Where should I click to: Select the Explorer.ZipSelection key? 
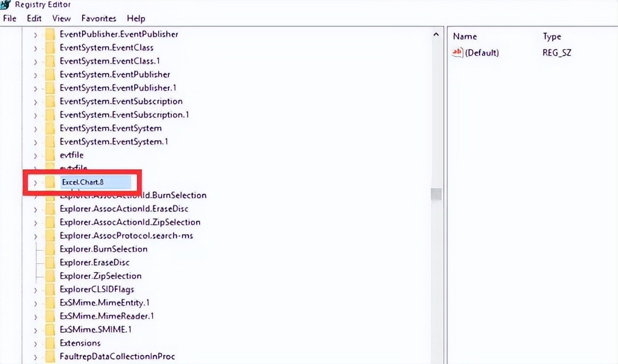100,276
